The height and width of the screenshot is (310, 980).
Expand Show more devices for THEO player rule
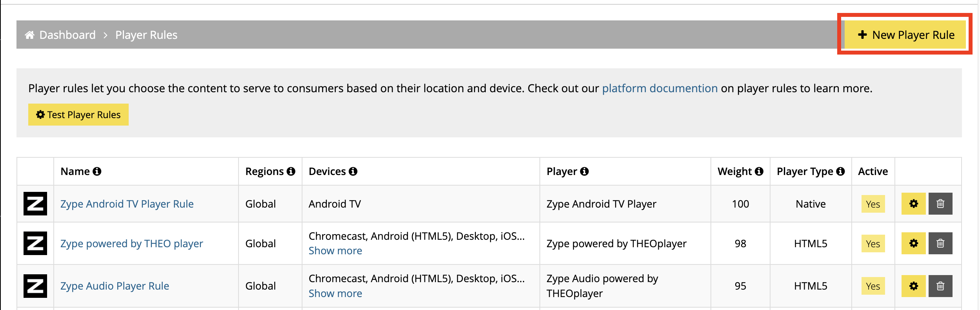(x=335, y=251)
